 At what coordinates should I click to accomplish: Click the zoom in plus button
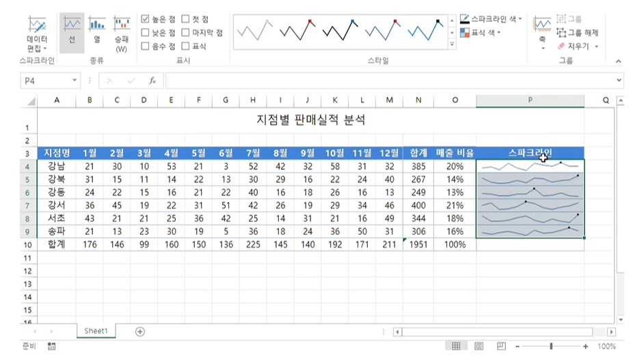tap(585, 346)
